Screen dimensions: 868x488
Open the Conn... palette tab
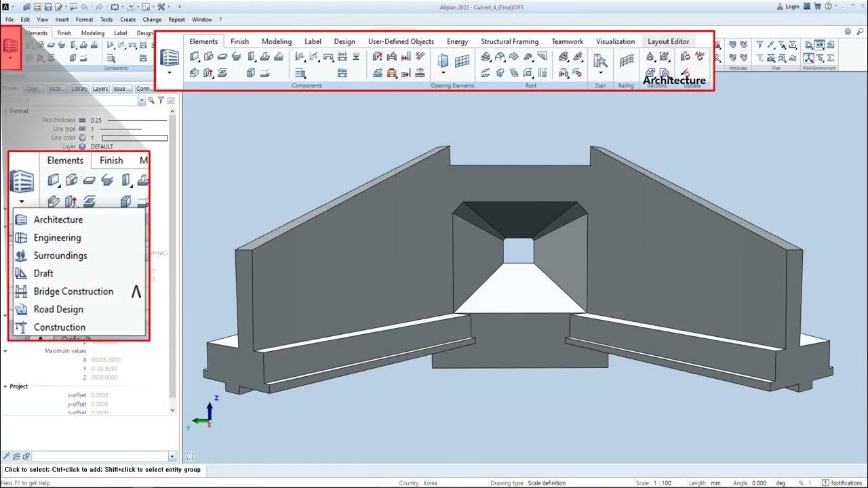[x=144, y=89]
